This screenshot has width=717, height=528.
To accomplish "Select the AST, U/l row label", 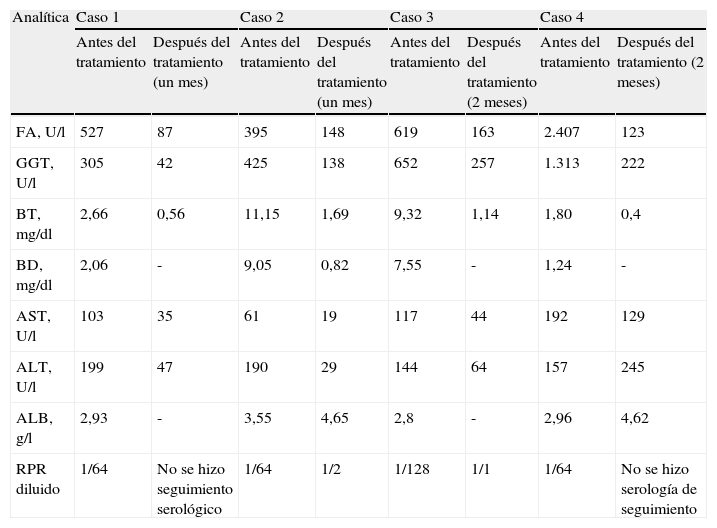I will tap(34, 324).
